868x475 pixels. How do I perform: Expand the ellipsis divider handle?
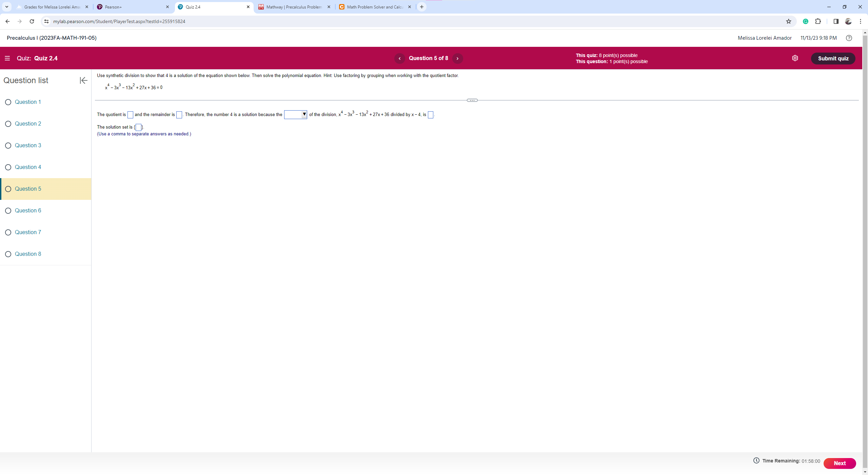tap(472, 100)
